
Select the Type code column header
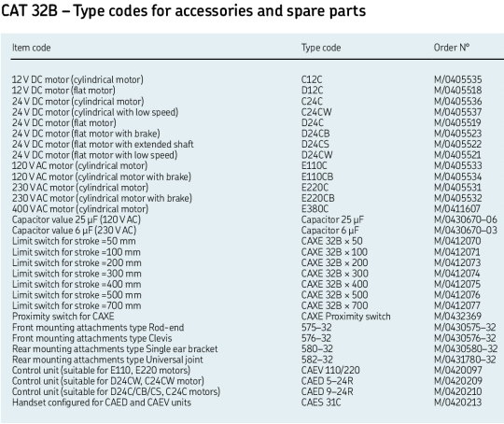point(321,48)
